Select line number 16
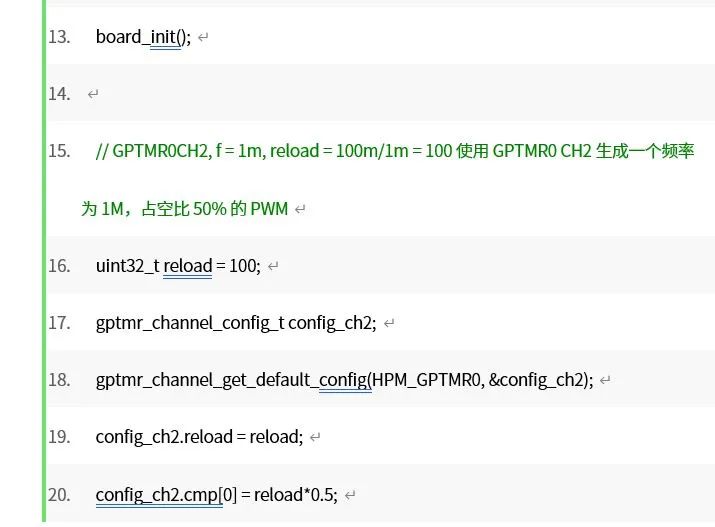 (59, 266)
